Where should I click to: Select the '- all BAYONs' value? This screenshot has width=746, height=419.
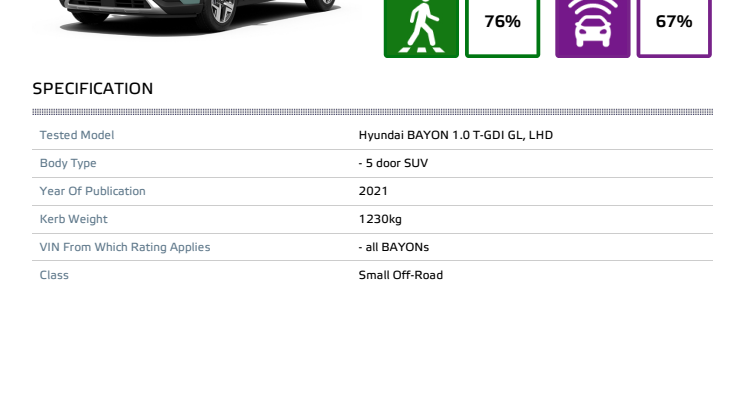tap(393, 247)
